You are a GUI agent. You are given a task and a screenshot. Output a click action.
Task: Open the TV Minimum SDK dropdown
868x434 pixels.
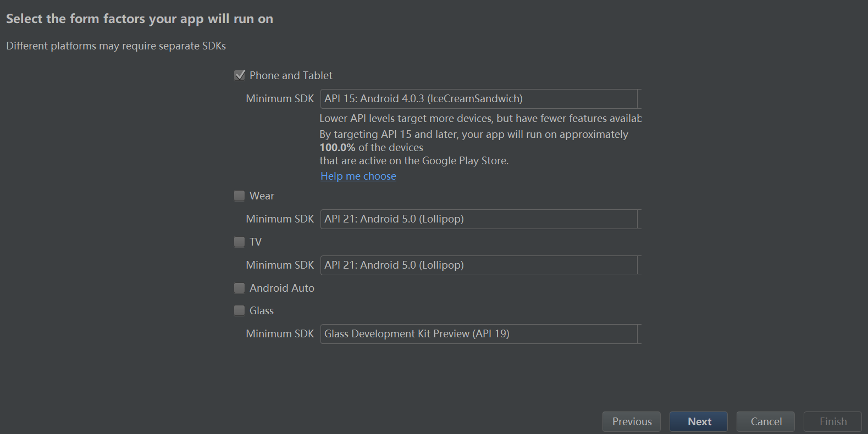[x=480, y=265]
